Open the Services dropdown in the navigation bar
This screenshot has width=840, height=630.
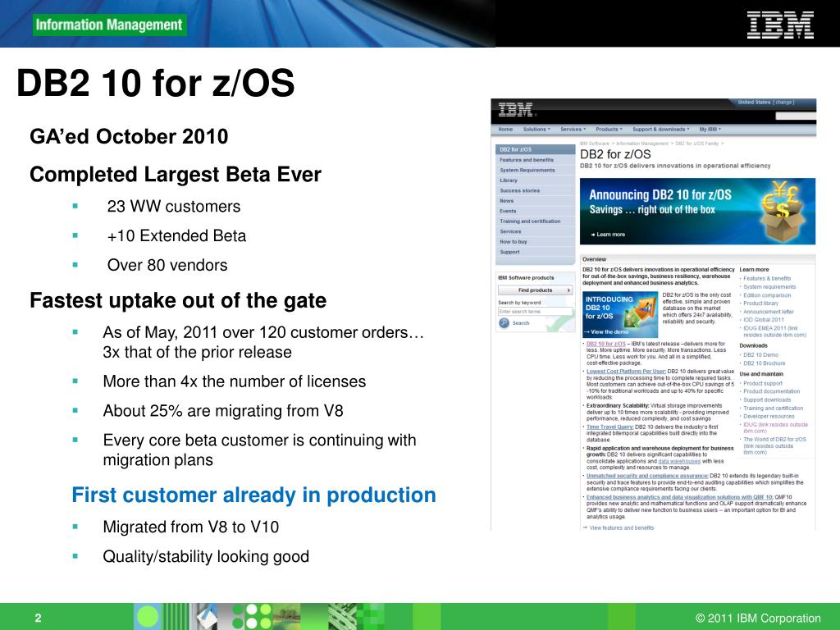point(573,129)
